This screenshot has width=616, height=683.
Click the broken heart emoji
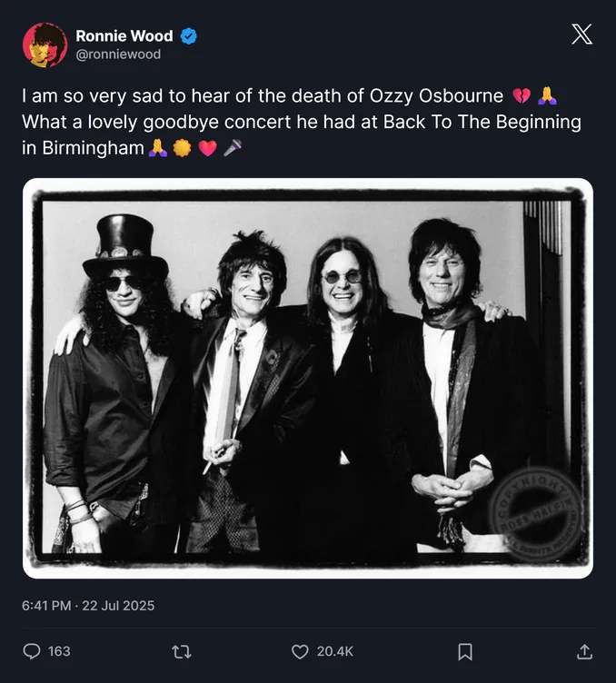coord(522,96)
